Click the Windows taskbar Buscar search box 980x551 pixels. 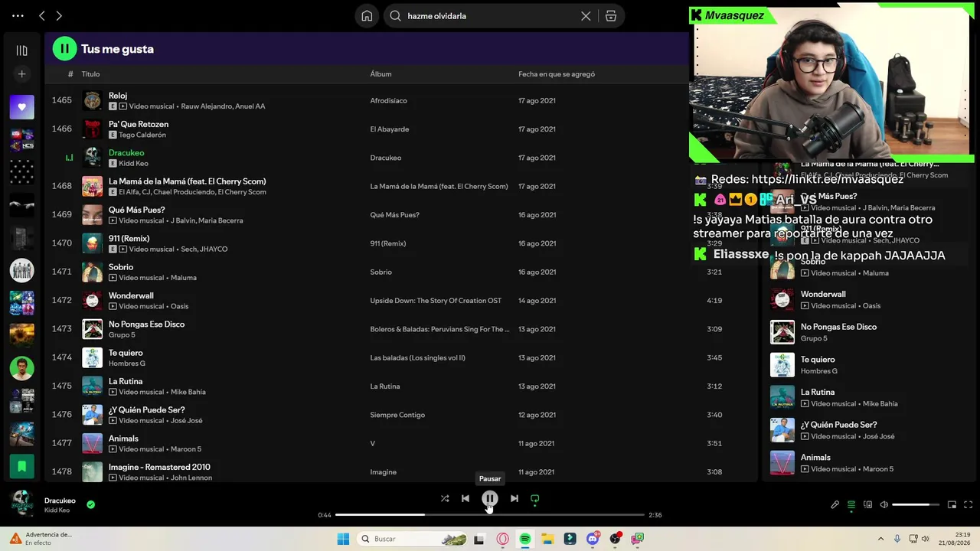pyautogui.click(x=413, y=539)
